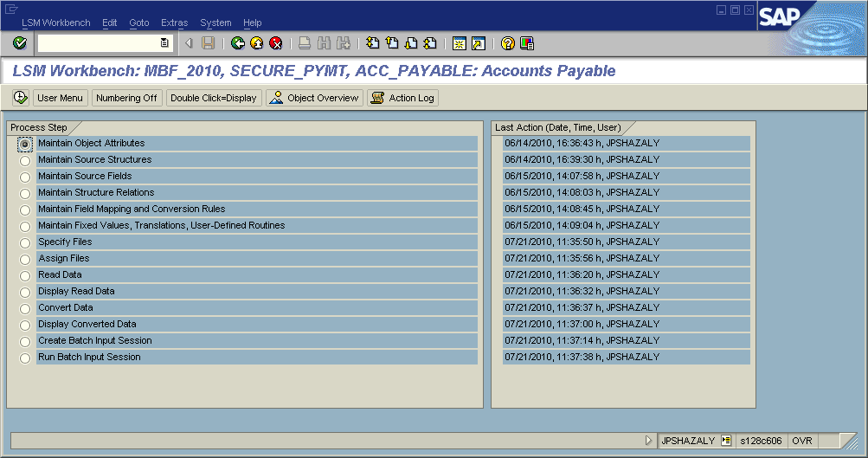Open the Extras menu
This screenshot has width=868, height=458.
pos(174,23)
